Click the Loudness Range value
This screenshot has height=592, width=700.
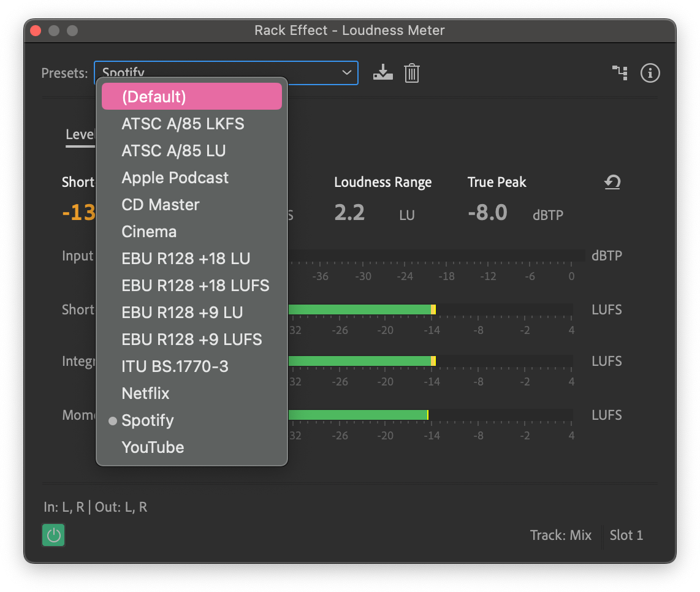[x=350, y=212]
